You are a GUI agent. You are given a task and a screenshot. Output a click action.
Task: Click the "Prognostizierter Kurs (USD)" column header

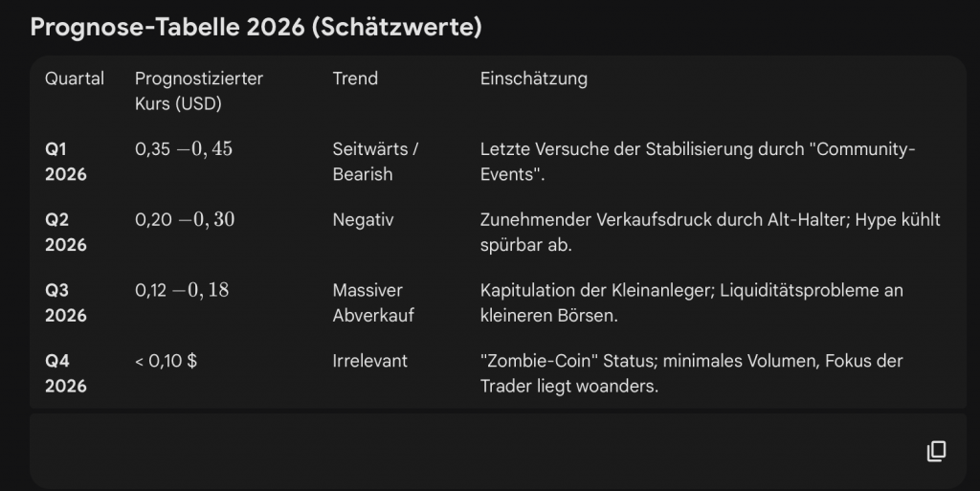coord(199,91)
